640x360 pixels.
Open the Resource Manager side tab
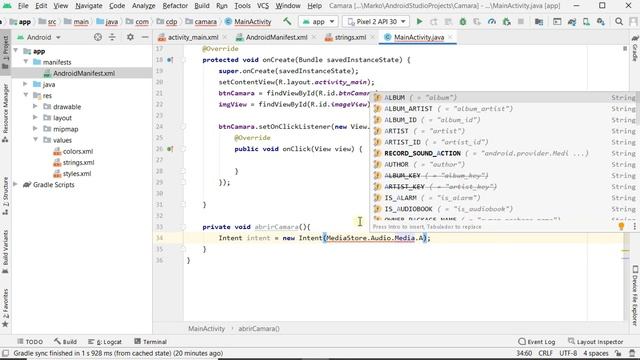click(x=5, y=113)
